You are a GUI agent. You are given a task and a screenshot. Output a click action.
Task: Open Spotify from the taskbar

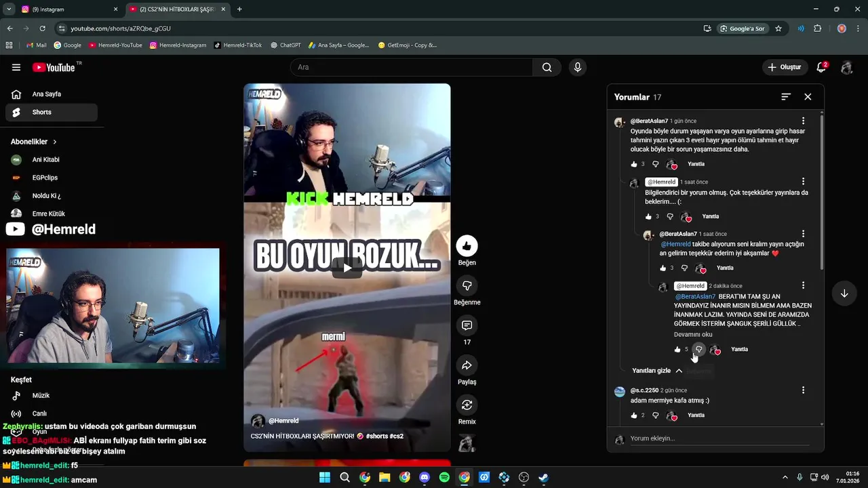coord(444,477)
